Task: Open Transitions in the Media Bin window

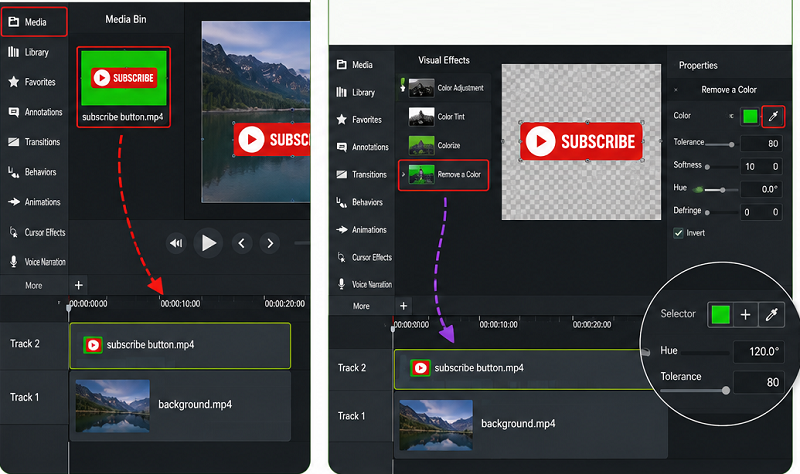Action: (x=34, y=142)
